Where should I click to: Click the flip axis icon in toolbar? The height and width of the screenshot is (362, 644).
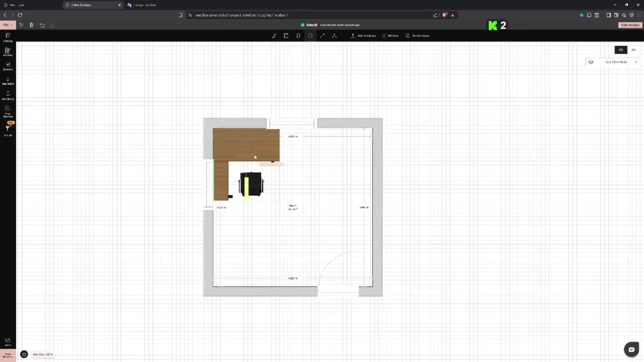(334, 36)
